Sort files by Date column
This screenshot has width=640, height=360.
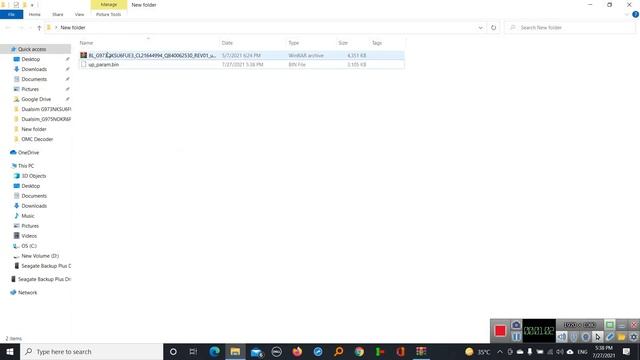(227, 43)
